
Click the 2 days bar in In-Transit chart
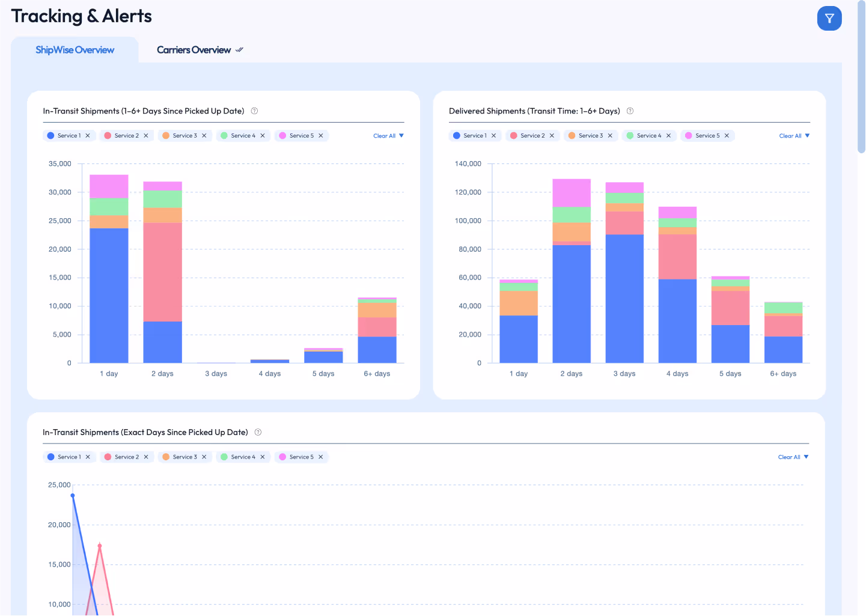162,272
